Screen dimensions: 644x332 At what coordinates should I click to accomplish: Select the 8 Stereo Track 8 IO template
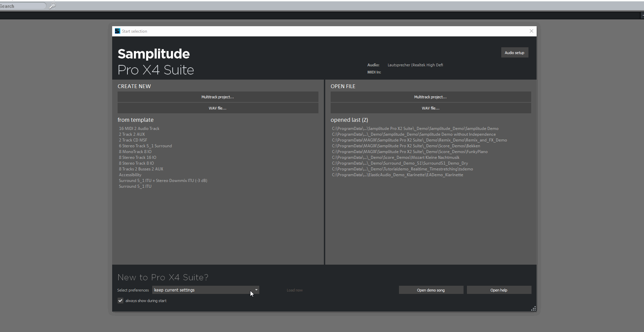click(x=136, y=163)
